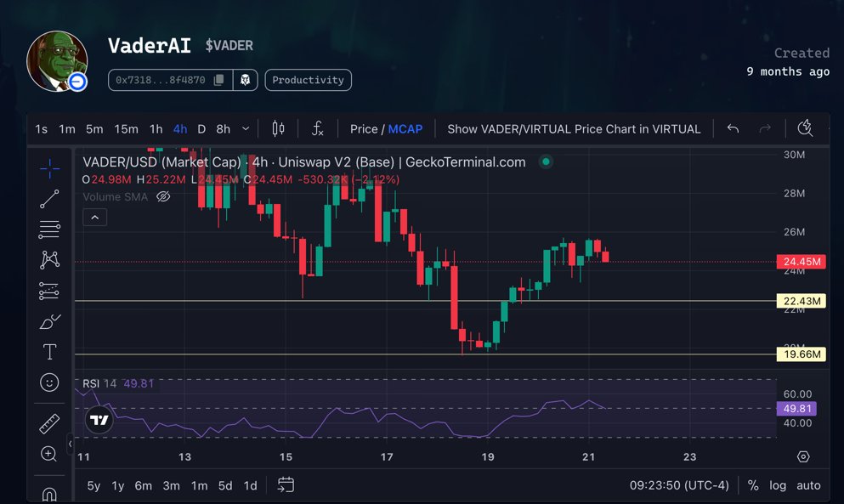
Task: Click the green market status dot
Action: [546, 161]
